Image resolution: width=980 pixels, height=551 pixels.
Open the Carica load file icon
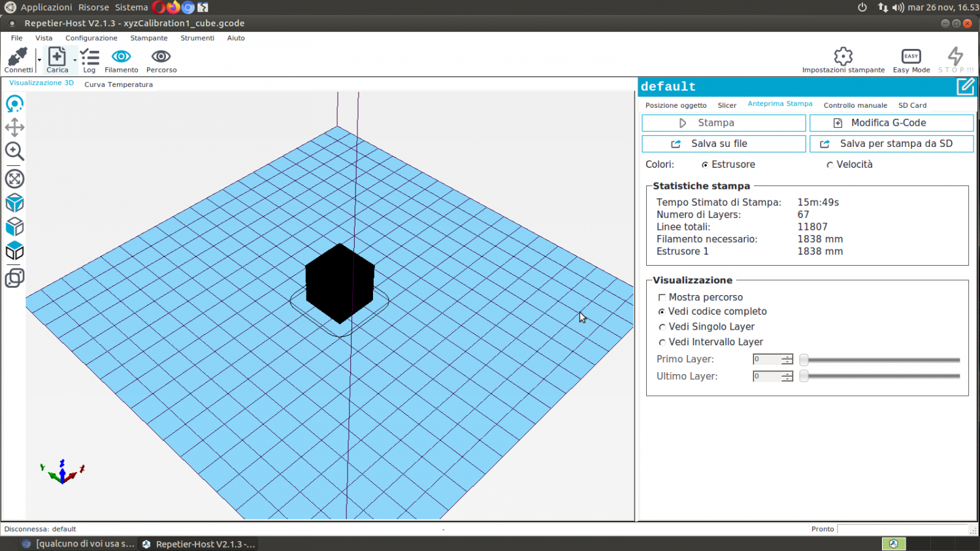[x=57, y=56]
